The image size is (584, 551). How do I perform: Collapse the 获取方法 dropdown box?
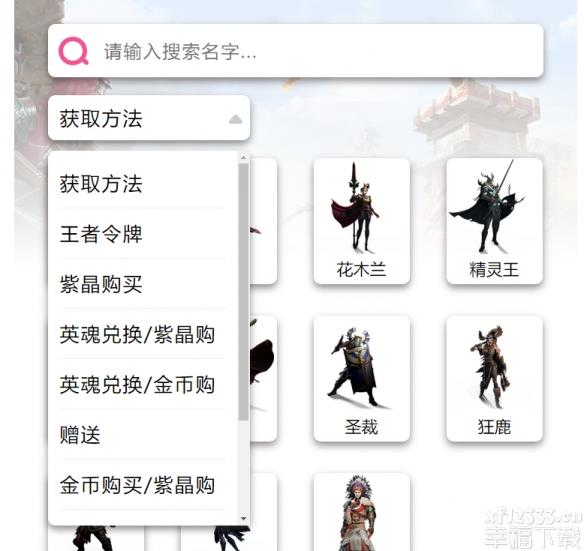[149, 118]
